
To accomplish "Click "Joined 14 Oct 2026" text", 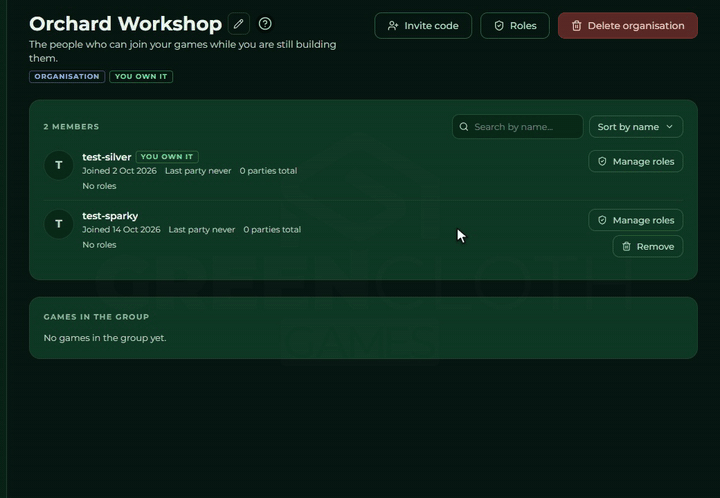I will (121, 229).
